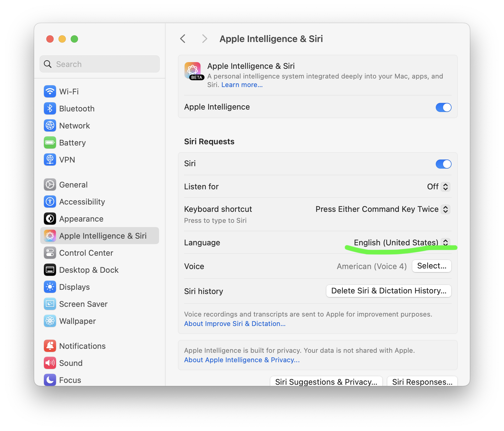The height and width of the screenshot is (431, 504).
Task: Click the Appearance icon
Action: [50, 219]
